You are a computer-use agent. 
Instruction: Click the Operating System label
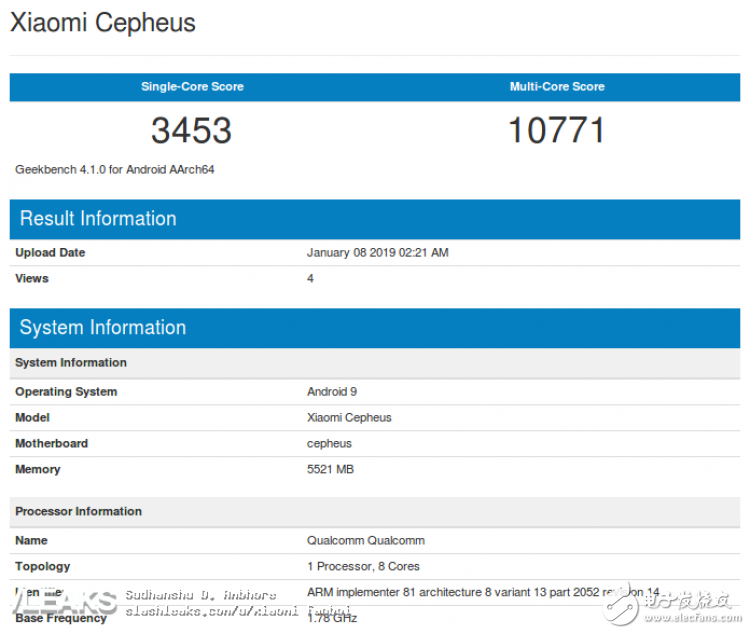66,392
